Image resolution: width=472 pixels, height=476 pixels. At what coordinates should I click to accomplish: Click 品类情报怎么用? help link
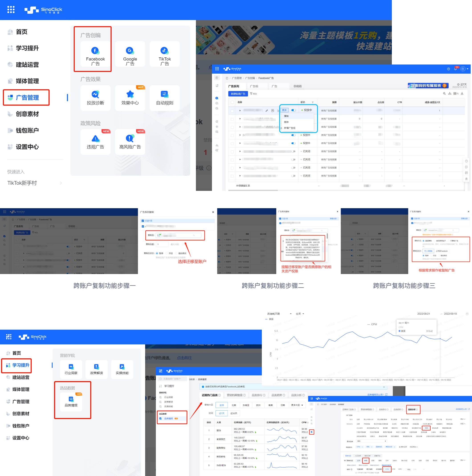tap(377, 394)
